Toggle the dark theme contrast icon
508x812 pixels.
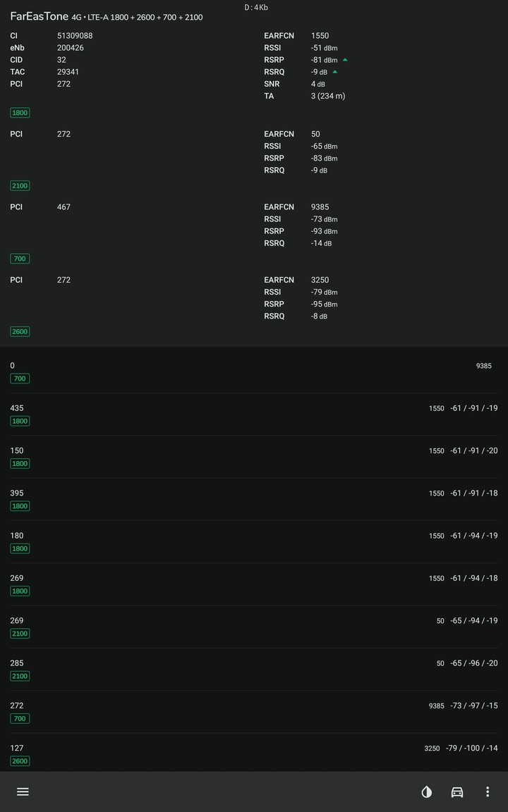tap(427, 792)
